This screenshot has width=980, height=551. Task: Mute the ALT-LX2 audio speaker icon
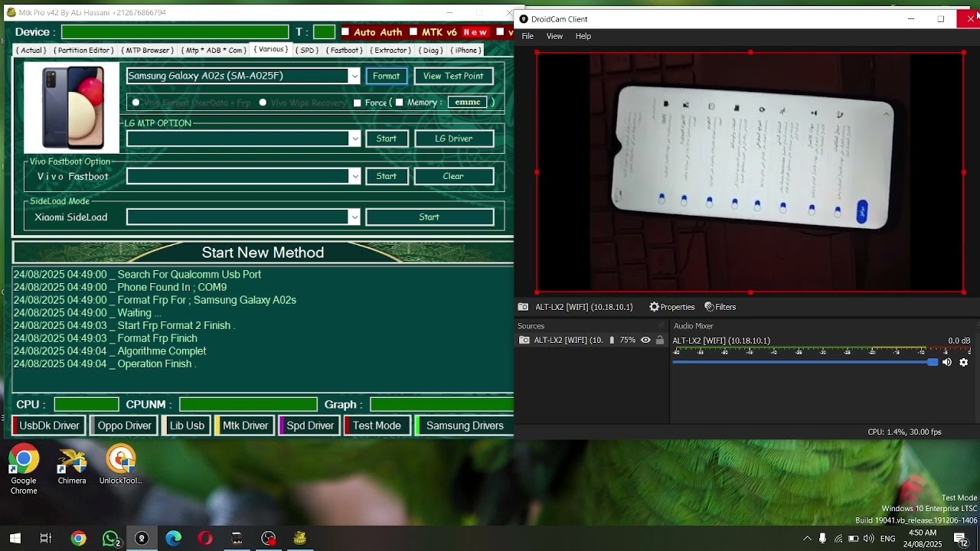pos(947,362)
